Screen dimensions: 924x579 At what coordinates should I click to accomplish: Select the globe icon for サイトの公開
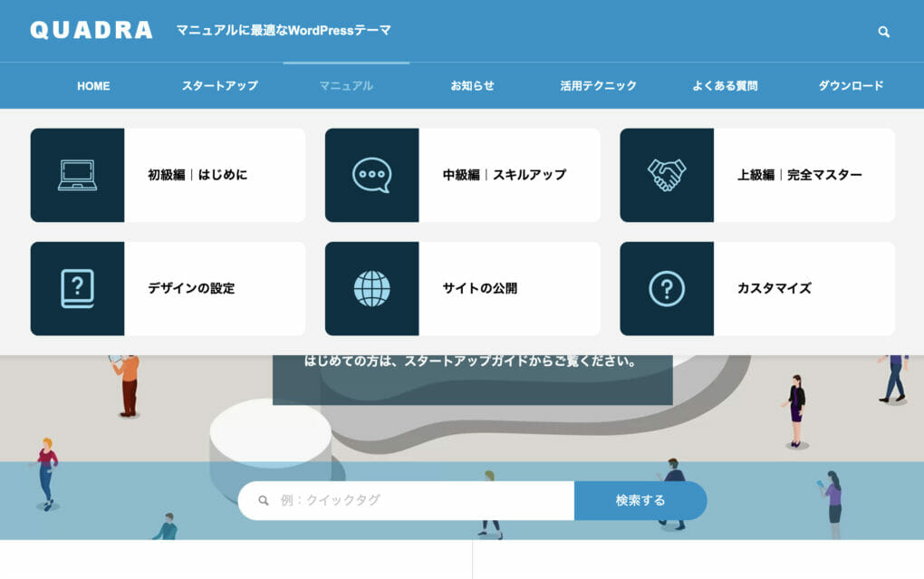coord(371,287)
